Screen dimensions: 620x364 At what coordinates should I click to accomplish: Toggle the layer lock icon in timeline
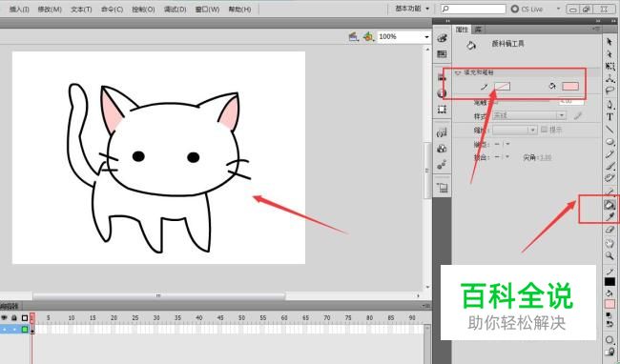point(14,317)
